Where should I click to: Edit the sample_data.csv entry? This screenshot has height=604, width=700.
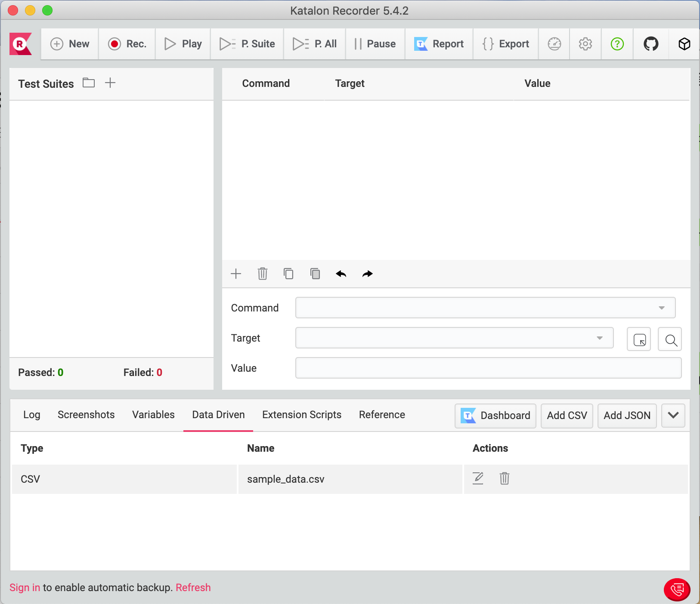[478, 478]
